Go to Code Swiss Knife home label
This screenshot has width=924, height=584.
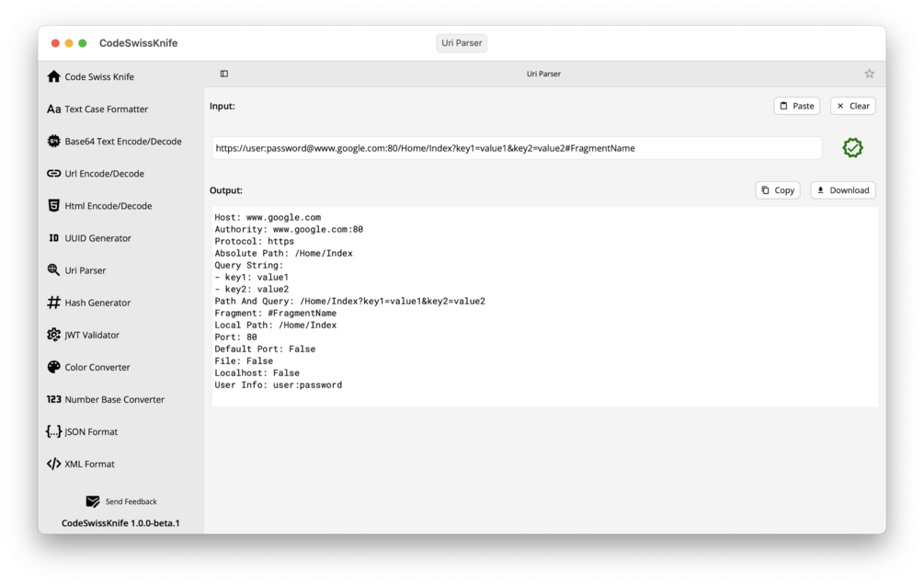click(99, 76)
